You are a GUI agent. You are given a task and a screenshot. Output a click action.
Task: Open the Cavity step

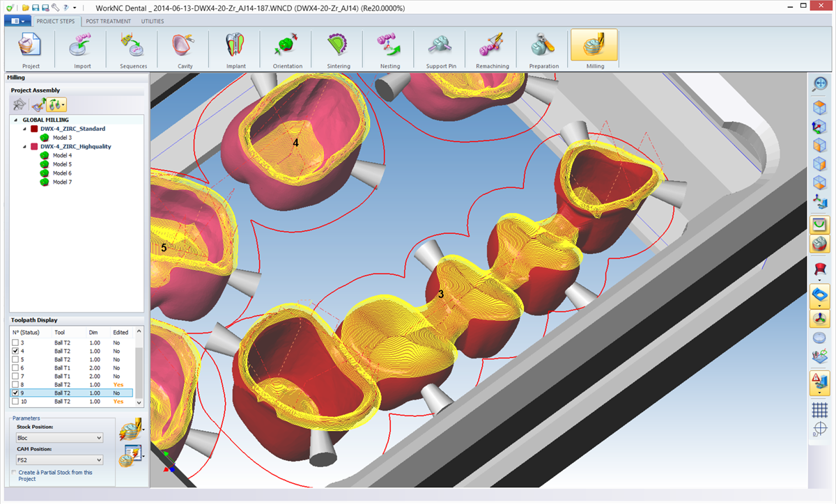click(x=185, y=49)
